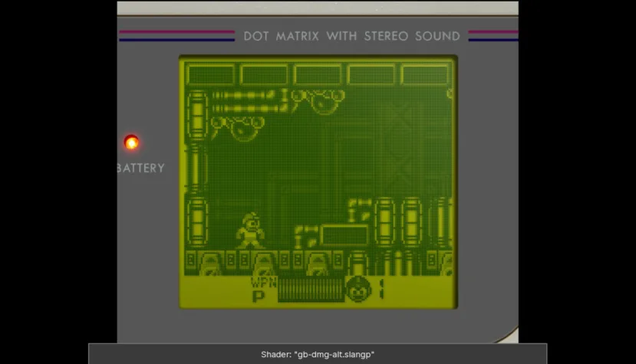Click the 'BATTERY' label
The width and height of the screenshot is (636, 364).
(140, 168)
